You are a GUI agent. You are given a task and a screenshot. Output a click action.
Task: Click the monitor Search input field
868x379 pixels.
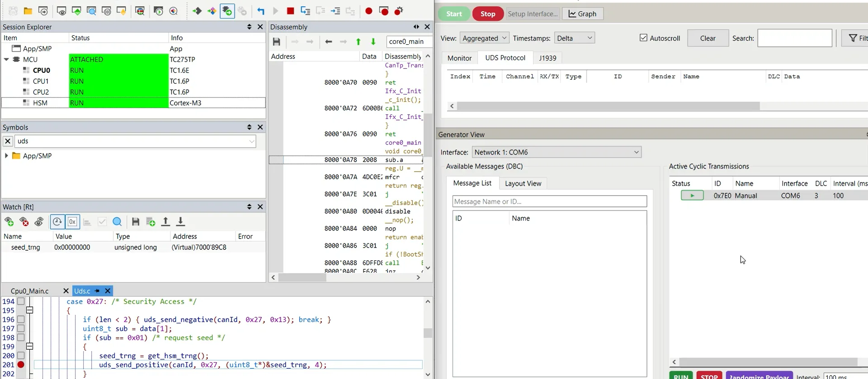click(795, 38)
